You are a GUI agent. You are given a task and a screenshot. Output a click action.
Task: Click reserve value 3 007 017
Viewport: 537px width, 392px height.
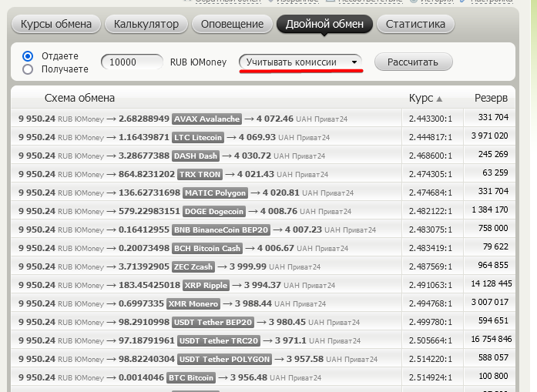click(x=490, y=302)
